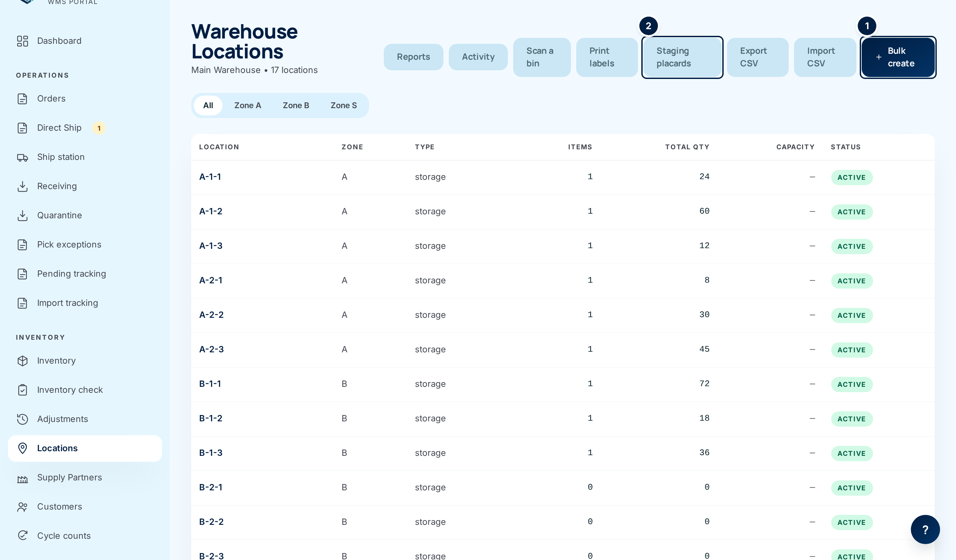Open the help question mark button
The image size is (956, 560).
[925, 529]
